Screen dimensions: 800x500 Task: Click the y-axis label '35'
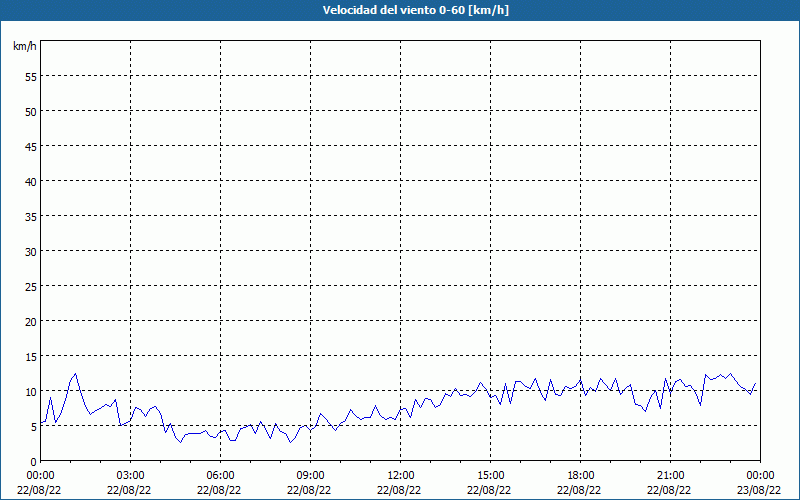click(31, 217)
